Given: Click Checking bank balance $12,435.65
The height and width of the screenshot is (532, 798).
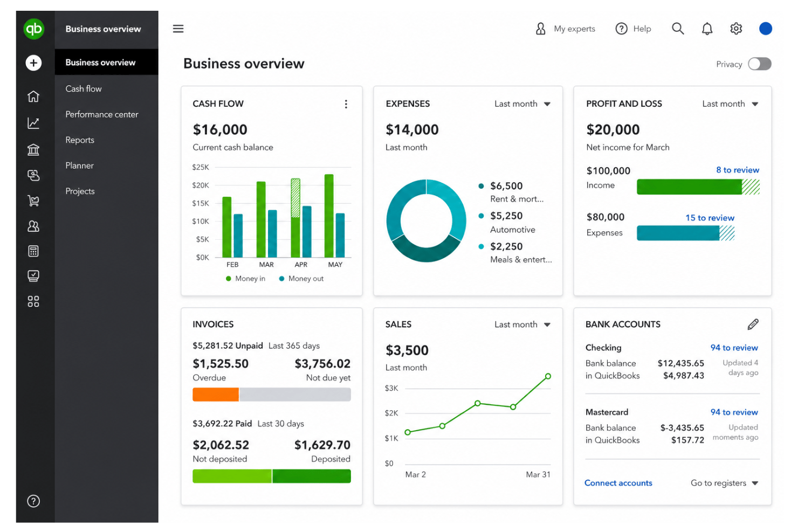Looking at the screenshot, I should 680,363.
